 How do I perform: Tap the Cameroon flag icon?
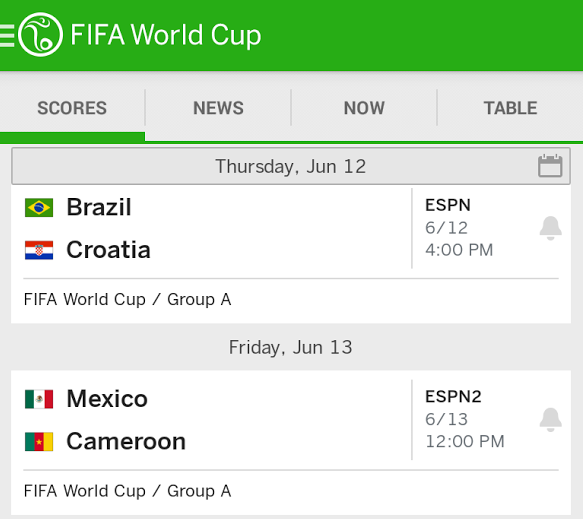tap(39, 442)
